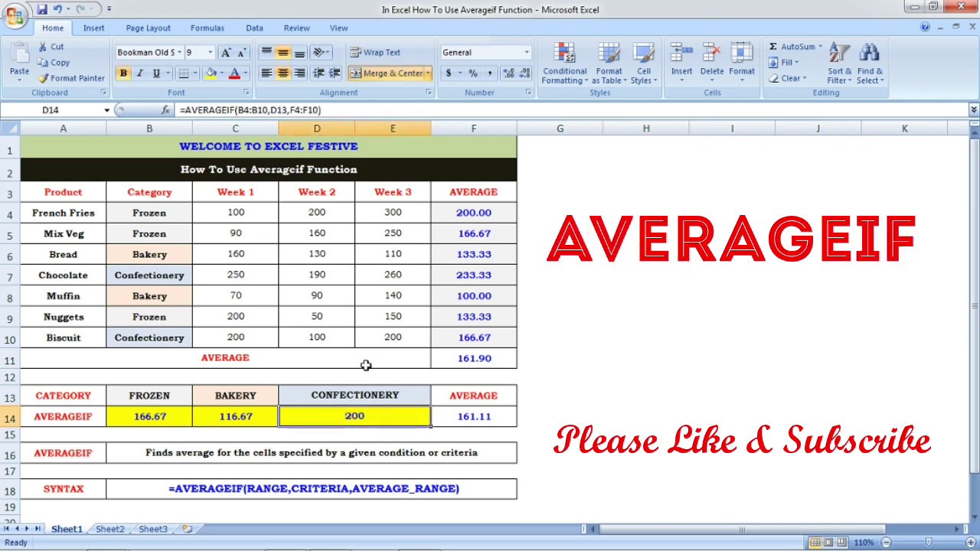Apply percent style

pyautogui.click(x=473, y=73)
